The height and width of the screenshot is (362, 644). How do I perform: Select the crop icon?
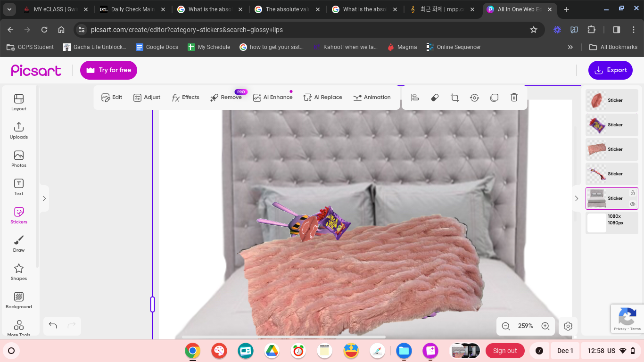click(454, 98)
